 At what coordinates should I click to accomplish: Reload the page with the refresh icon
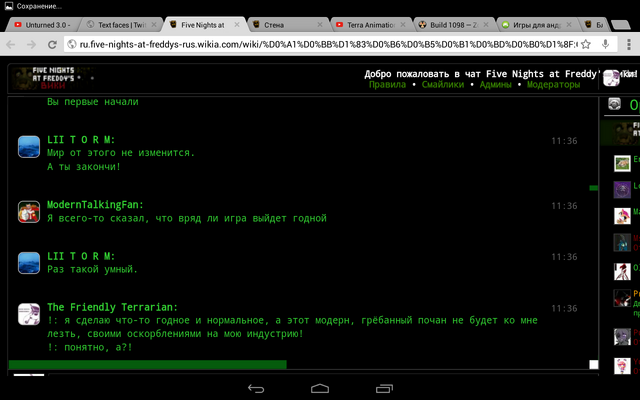52,44
